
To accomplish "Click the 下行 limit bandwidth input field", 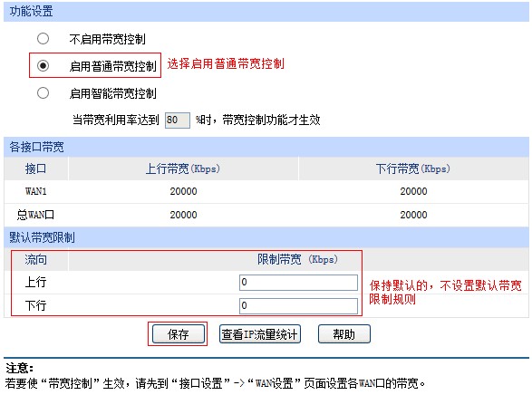I will 298,306.
